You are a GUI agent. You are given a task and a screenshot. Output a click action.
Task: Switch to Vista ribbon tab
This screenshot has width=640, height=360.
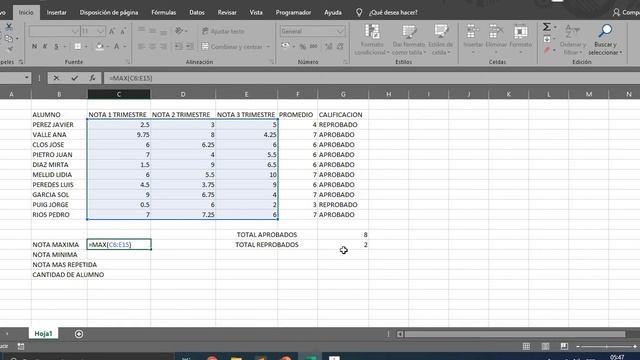(256, 13)
